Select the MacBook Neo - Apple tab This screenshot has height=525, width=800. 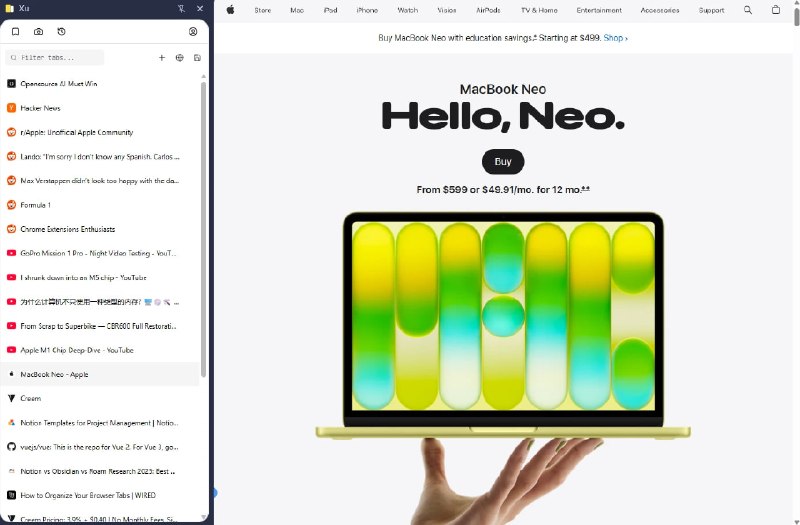100,374
